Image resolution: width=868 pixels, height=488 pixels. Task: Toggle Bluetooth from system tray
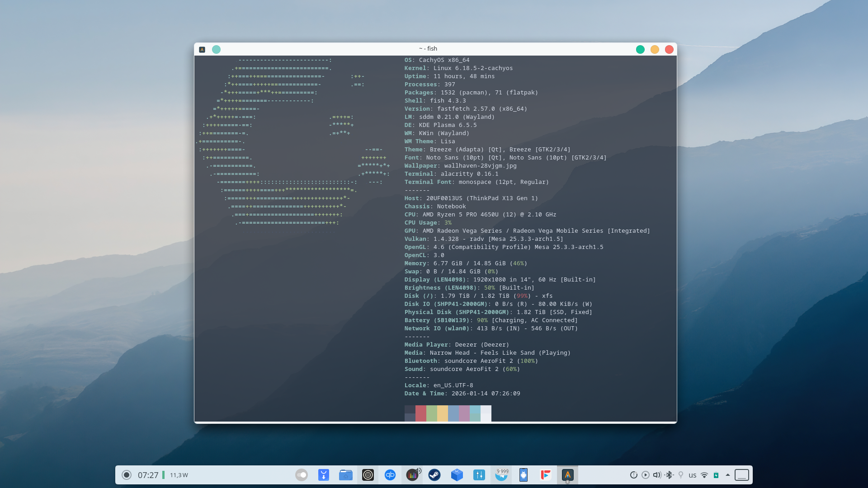[669, 475]
